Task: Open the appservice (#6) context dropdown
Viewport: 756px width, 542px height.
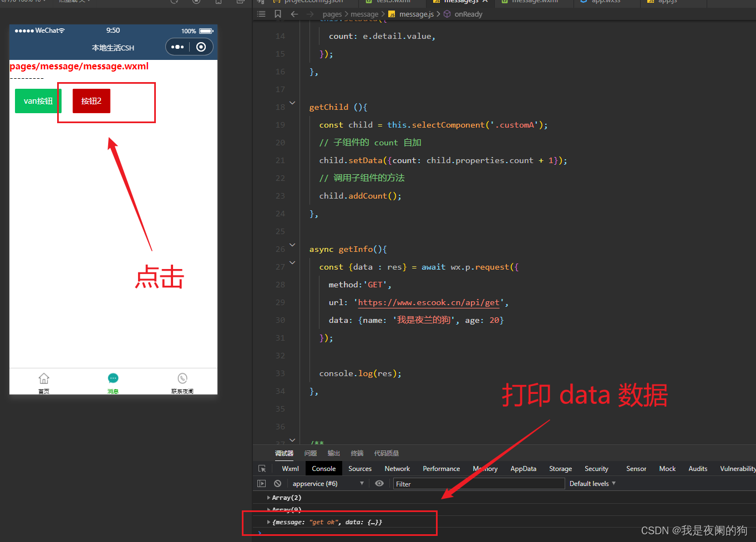Action: pyautogui.click(x=328, y=484)
